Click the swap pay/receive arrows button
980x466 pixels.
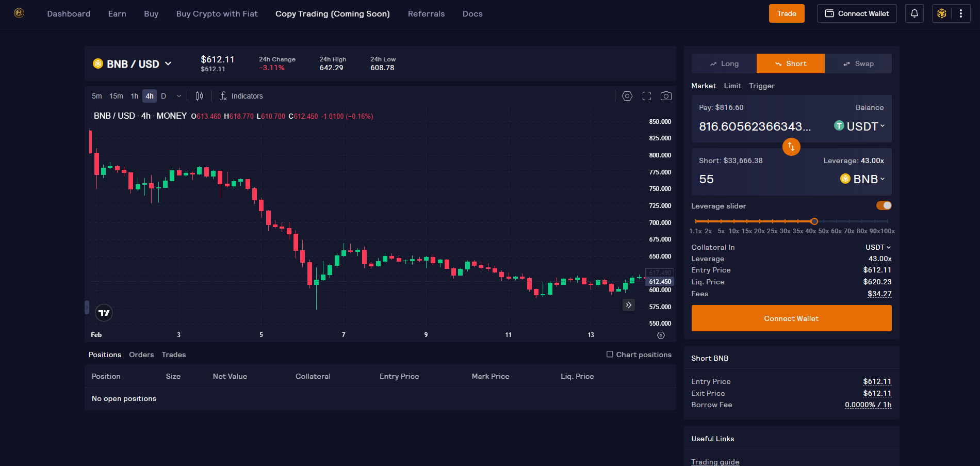coord(791,147)
